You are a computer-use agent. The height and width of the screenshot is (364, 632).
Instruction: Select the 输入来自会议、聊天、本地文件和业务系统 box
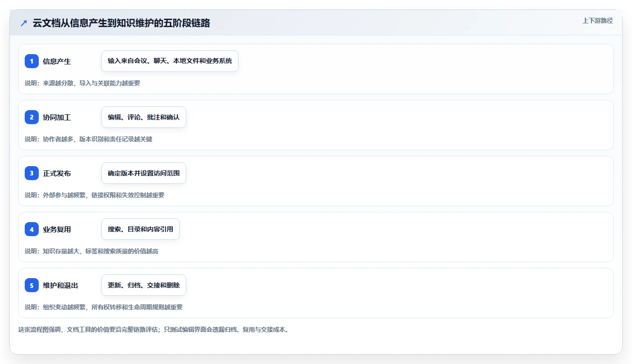170,61
